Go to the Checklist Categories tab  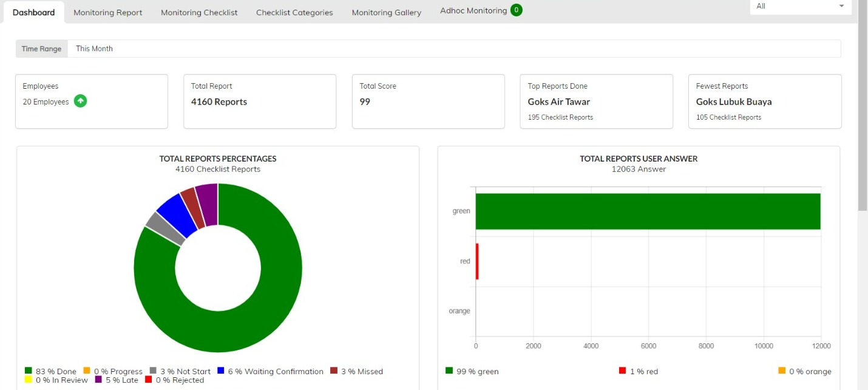click(x=294, y=12)
